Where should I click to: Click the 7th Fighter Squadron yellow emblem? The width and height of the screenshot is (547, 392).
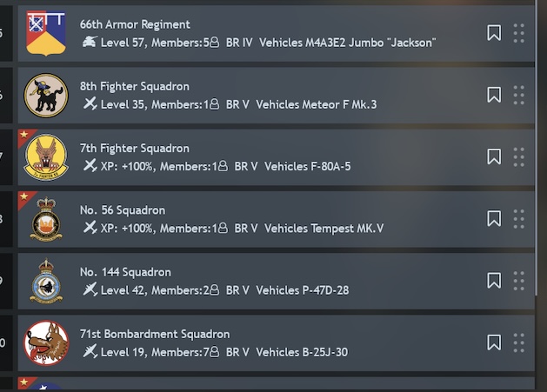coord(46,157)
